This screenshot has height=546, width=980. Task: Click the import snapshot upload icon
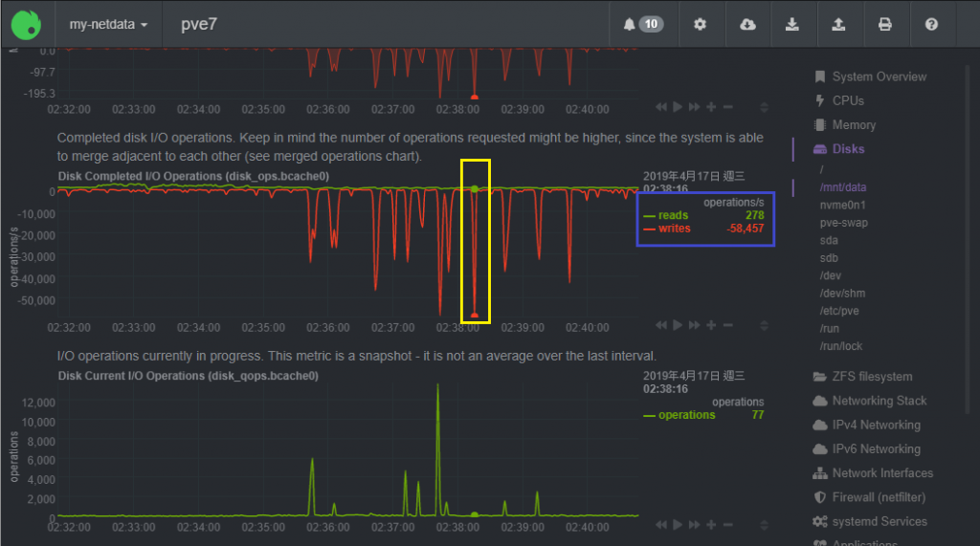click(838, 24)
